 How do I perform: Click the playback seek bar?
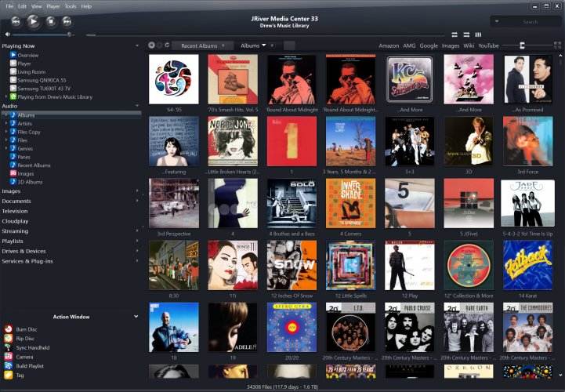265,35
